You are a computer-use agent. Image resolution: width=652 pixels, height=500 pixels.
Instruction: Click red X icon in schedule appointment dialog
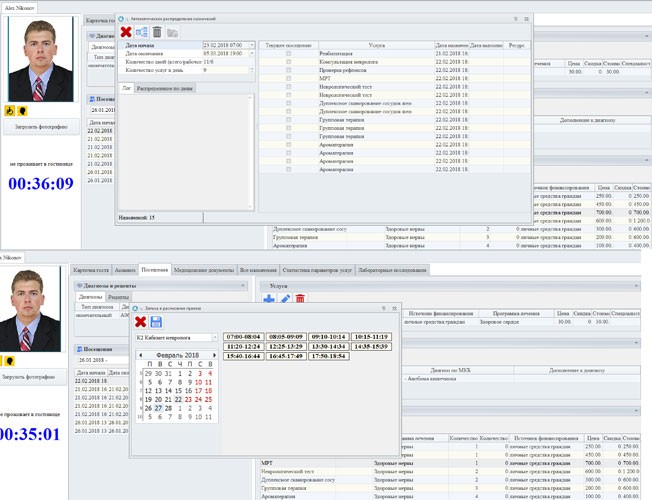141,322
